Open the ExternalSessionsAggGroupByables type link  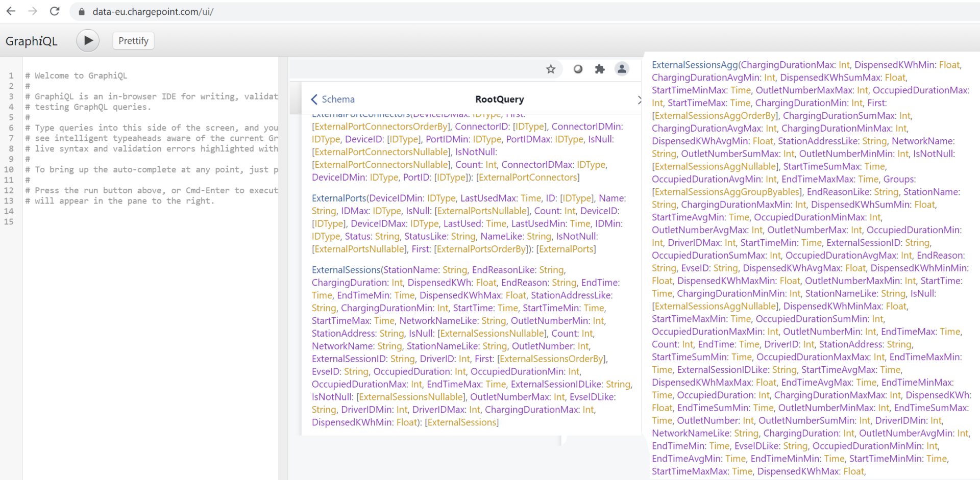728,192
